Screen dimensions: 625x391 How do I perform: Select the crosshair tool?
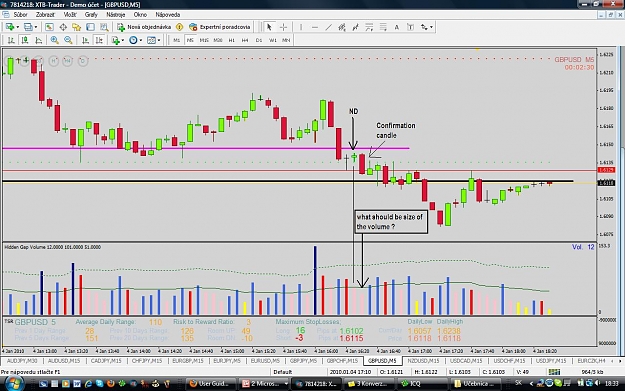(283, 27)
